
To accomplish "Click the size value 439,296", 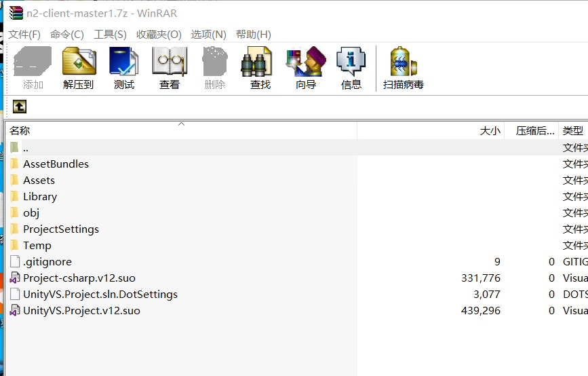I will (x=481, y=311).
